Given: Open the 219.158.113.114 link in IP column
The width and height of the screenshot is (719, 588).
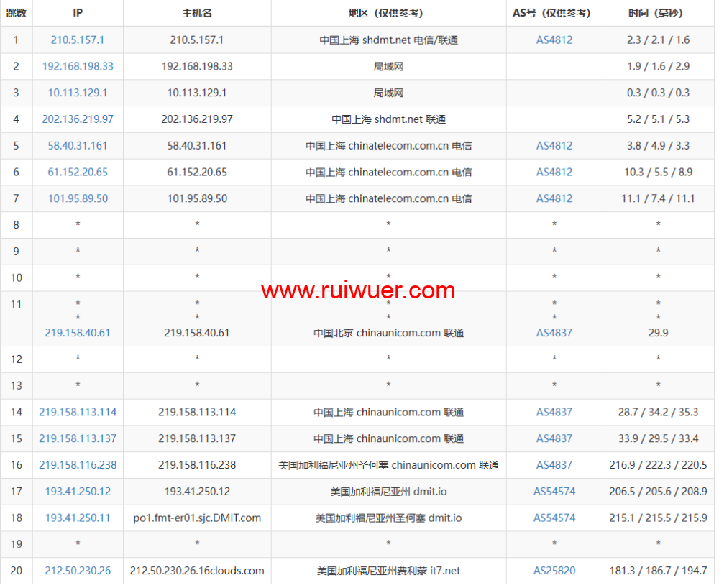Looking at the screenshot, I should click(78, 413).
